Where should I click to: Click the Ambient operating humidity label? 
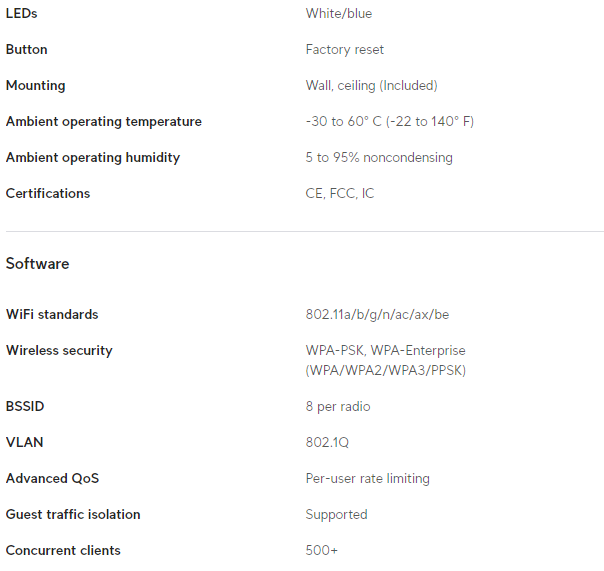[93, 158]
